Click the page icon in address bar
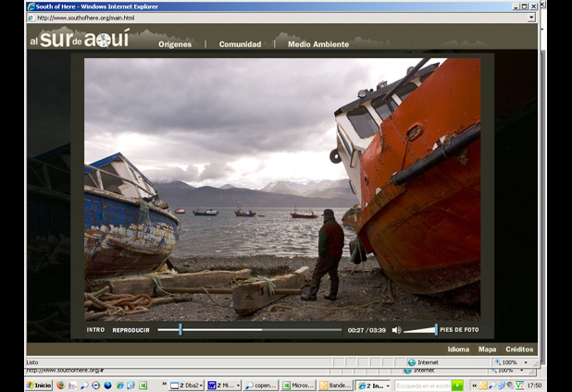The width and height of the screenshot is (572, 392). pyautogui.click(x=31, y=18)
